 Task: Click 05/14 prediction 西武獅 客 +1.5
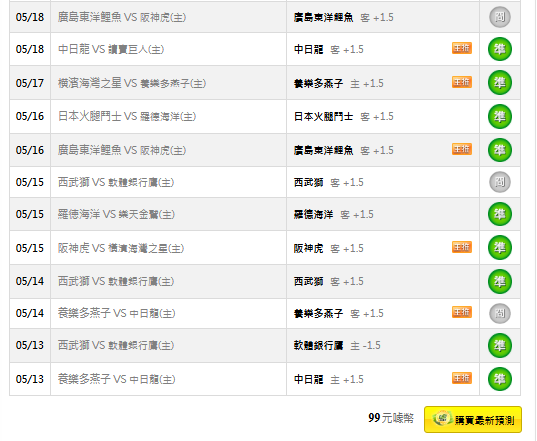pos(328,281)
